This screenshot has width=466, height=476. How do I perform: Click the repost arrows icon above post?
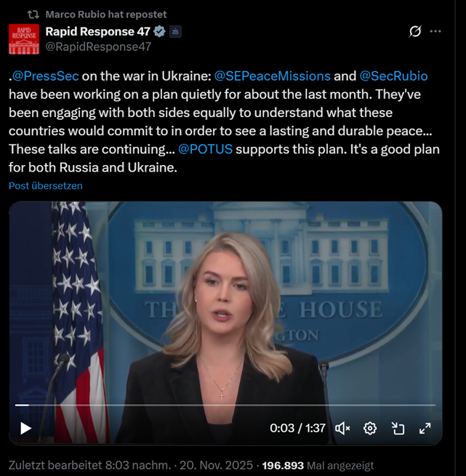point(33,15)
